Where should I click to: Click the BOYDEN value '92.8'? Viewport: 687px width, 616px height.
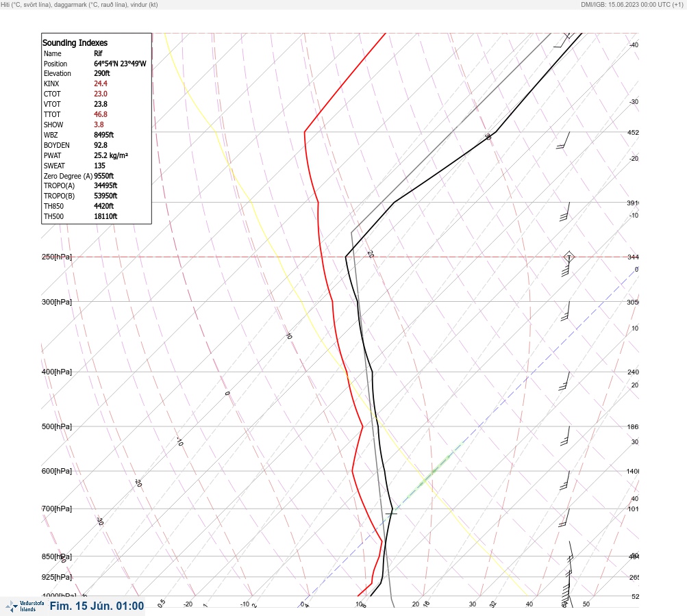(101, 145)
